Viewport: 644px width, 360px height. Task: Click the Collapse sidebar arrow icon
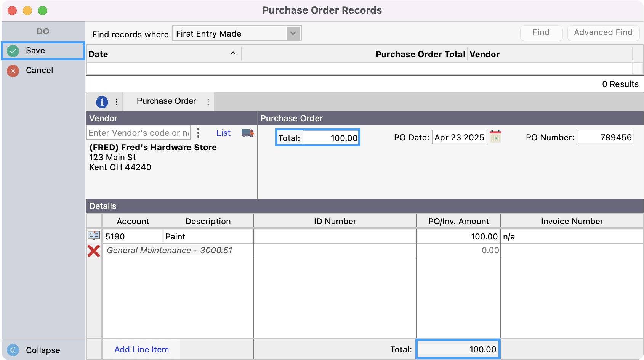(x=13, y=350)
